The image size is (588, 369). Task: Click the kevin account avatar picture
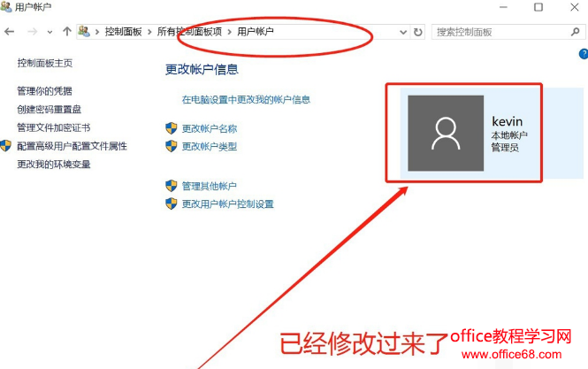point(446,134)
